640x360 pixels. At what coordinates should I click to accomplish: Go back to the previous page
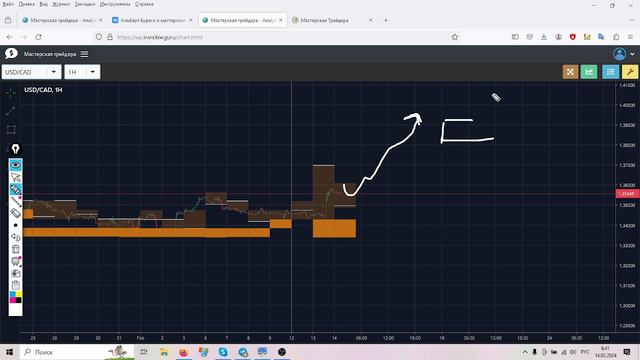9,37
